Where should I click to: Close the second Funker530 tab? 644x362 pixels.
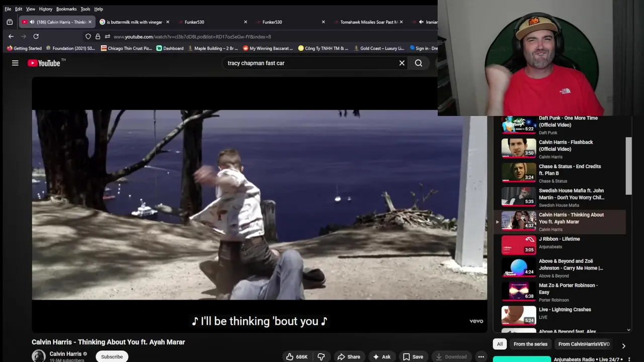pyautogui.click(x=323, y=22)
